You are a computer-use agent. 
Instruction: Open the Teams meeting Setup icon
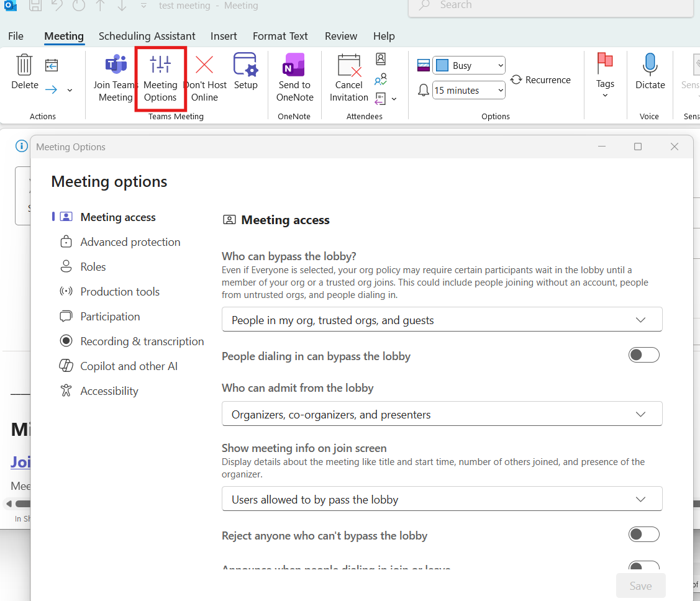click(245, 65)
